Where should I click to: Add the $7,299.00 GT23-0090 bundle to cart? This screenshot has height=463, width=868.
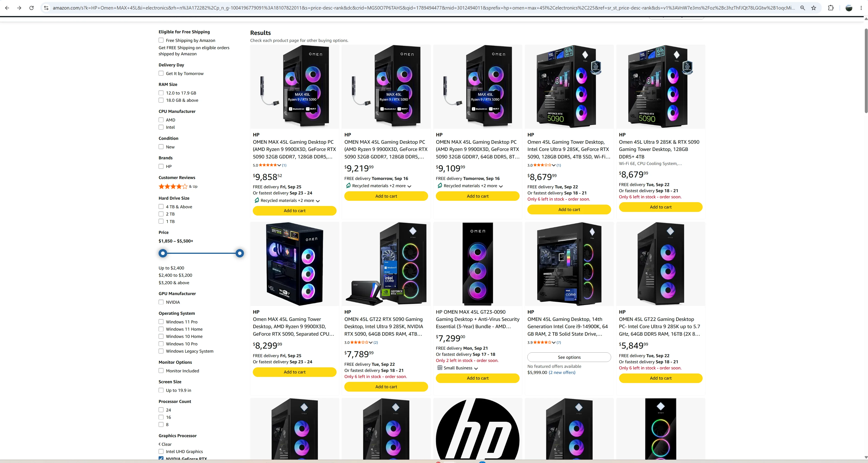click(x=477, y=378)
